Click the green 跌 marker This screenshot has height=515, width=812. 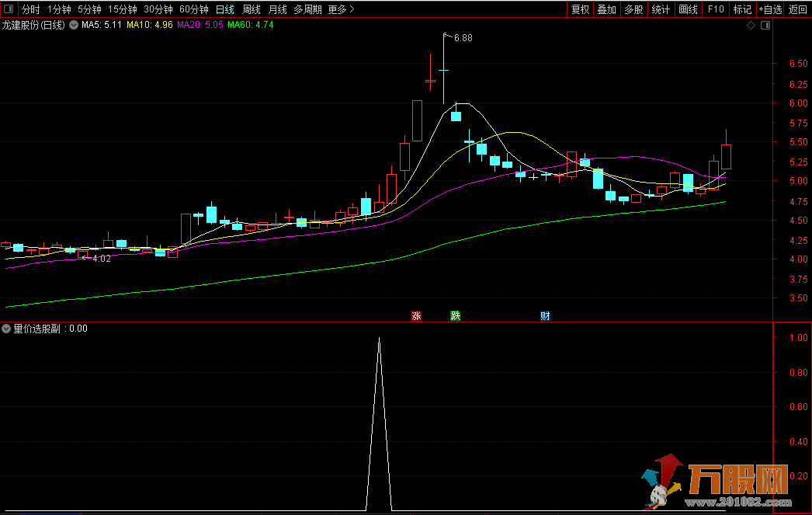[455, 316]
